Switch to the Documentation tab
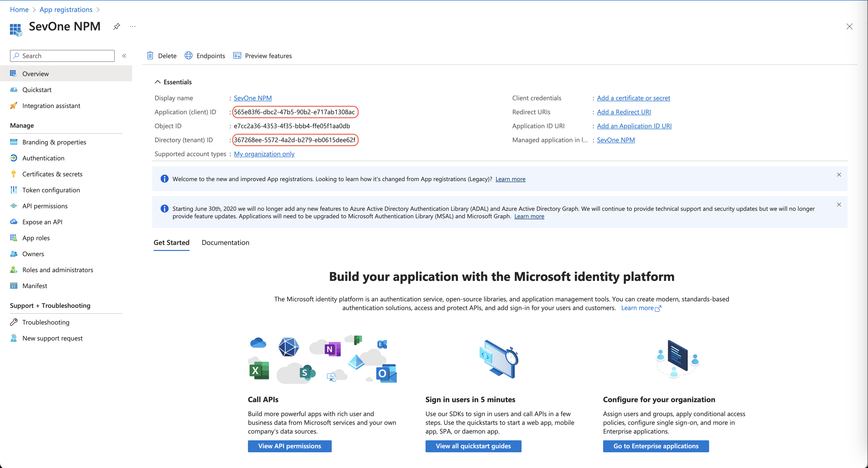 225,242
